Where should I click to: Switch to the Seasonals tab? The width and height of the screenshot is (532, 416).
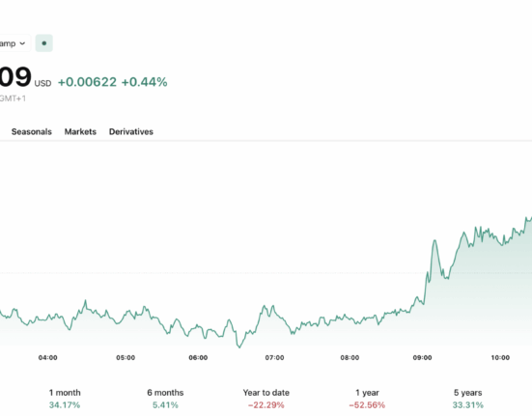[x=32, y=131]
